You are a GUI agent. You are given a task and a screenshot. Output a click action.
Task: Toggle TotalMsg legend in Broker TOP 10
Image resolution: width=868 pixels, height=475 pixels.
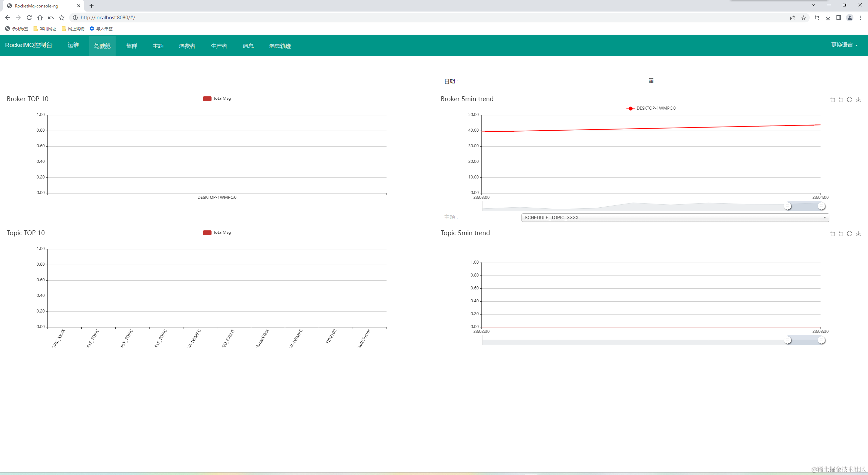pyautogui.click(x=217, y=98)
